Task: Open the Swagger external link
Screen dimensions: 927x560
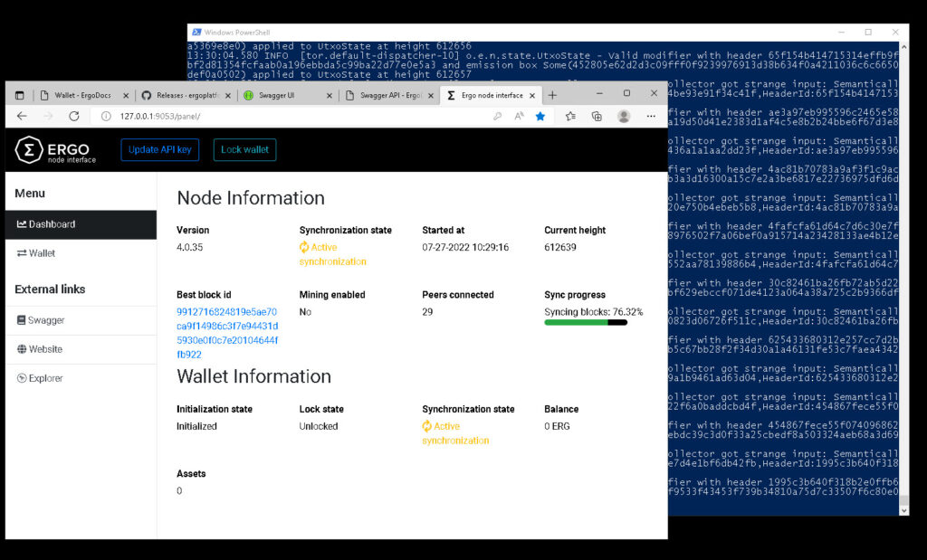Action: pos(81,320)
